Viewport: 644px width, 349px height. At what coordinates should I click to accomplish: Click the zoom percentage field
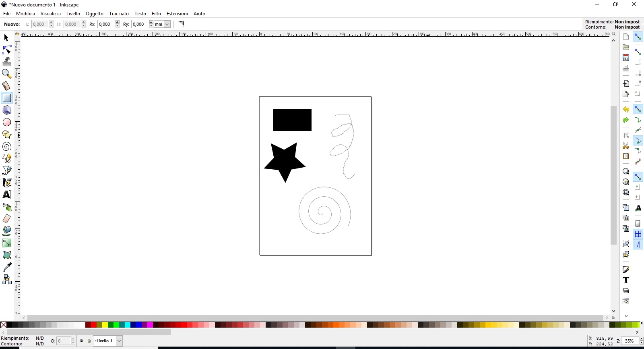pyautogui.click(x=630, y=341)
